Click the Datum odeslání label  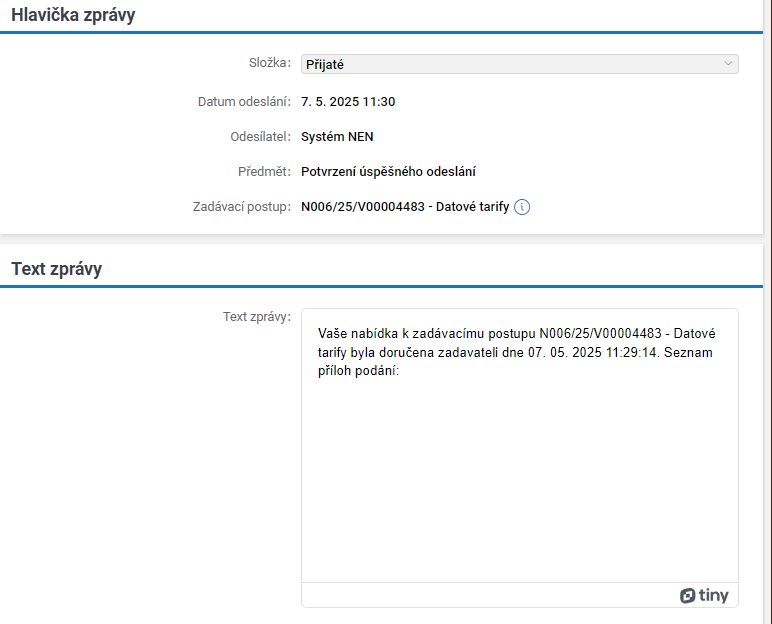coord(244,102)
